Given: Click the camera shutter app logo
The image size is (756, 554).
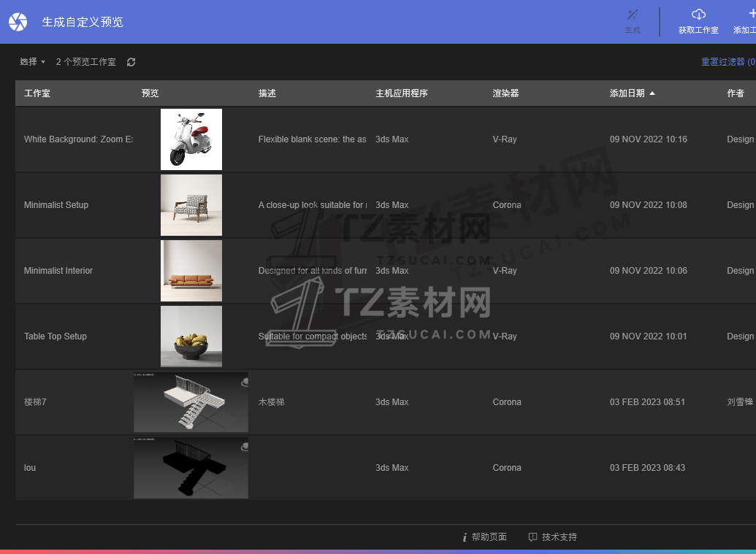Looking at the screenshot, I should pyautogui.click(x=18, y=22).
